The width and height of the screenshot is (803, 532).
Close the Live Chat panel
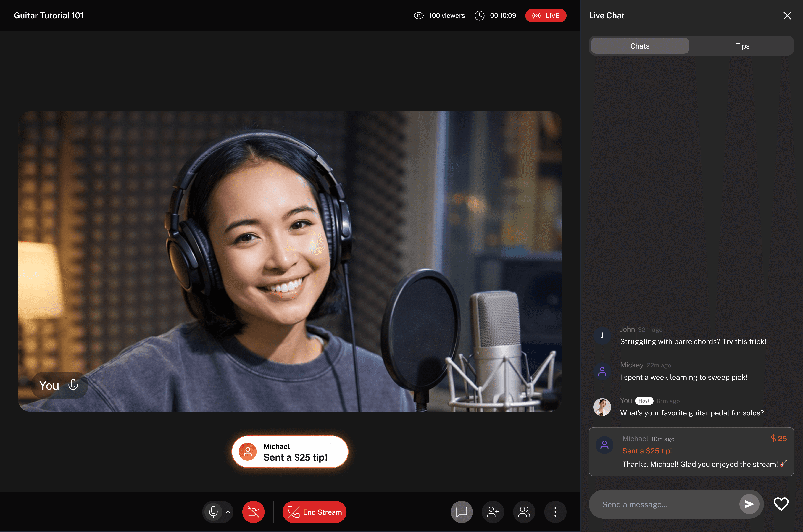(x=787, y=16)
